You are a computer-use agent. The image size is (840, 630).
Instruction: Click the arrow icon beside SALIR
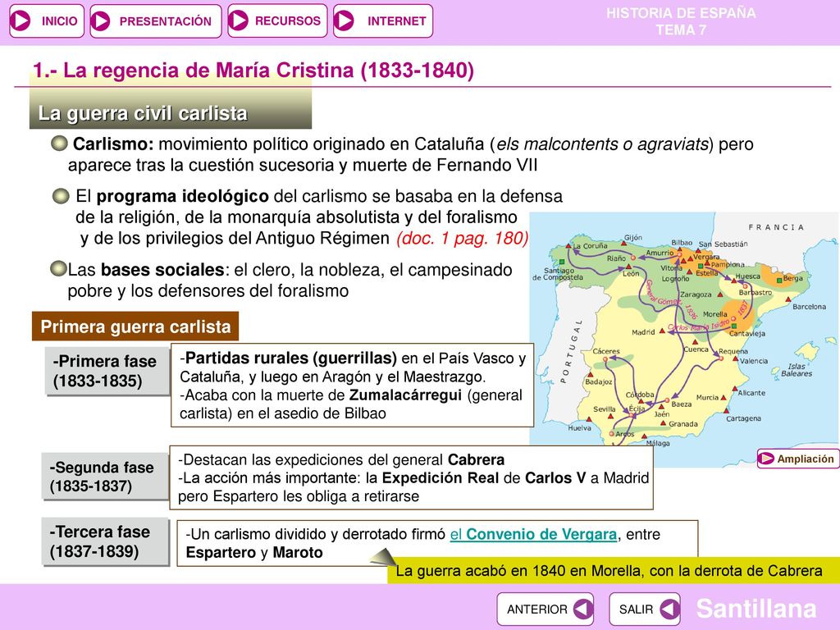point(669,609)
